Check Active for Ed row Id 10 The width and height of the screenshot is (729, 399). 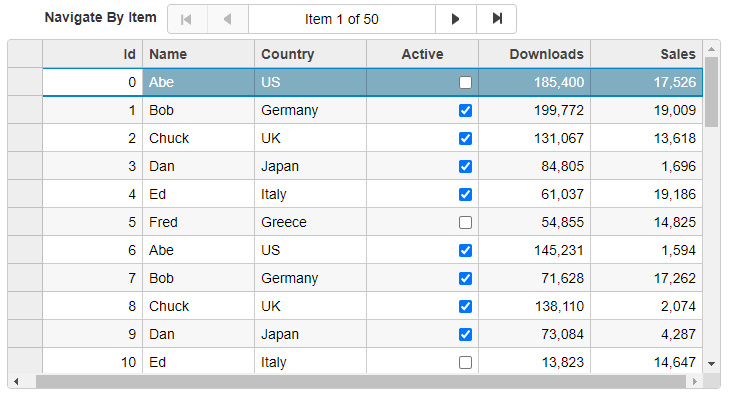coord(465,362)
